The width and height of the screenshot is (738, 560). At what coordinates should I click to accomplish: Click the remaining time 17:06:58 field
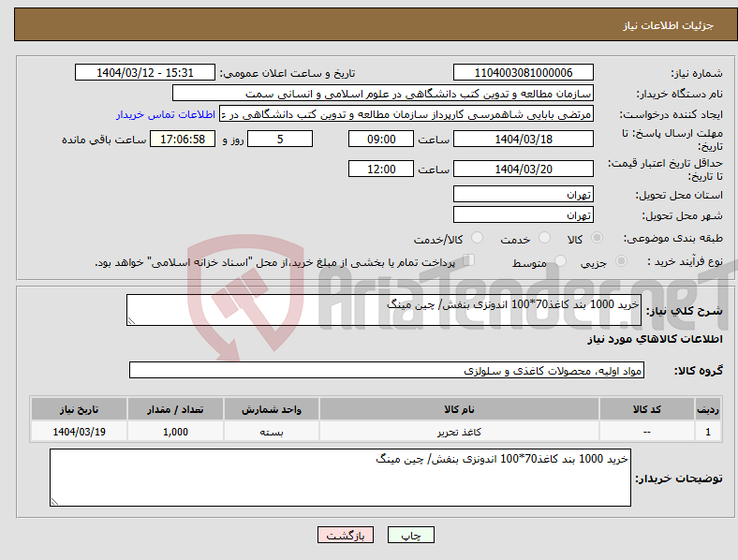click(183, 139)
